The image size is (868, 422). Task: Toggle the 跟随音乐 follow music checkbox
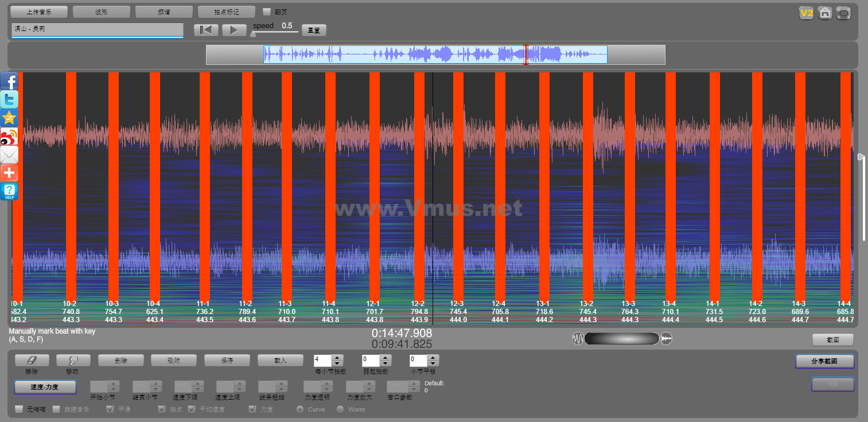click(x=56, y=409)
